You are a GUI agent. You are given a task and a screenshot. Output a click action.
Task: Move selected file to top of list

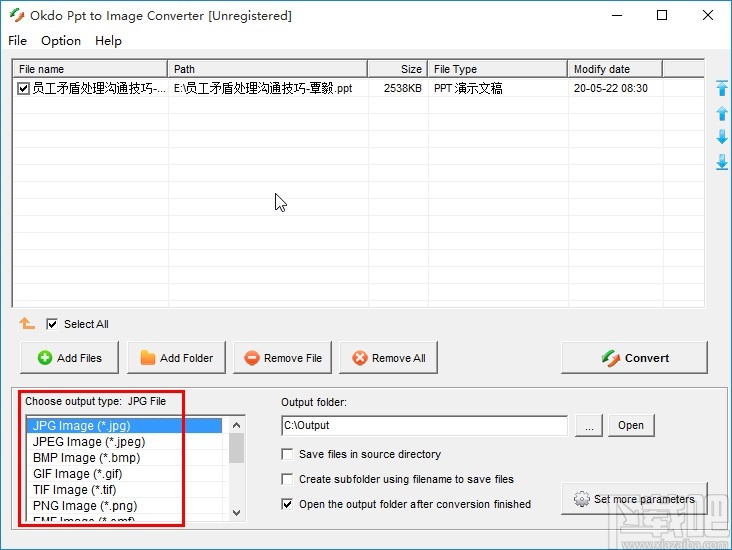[722, 88]
